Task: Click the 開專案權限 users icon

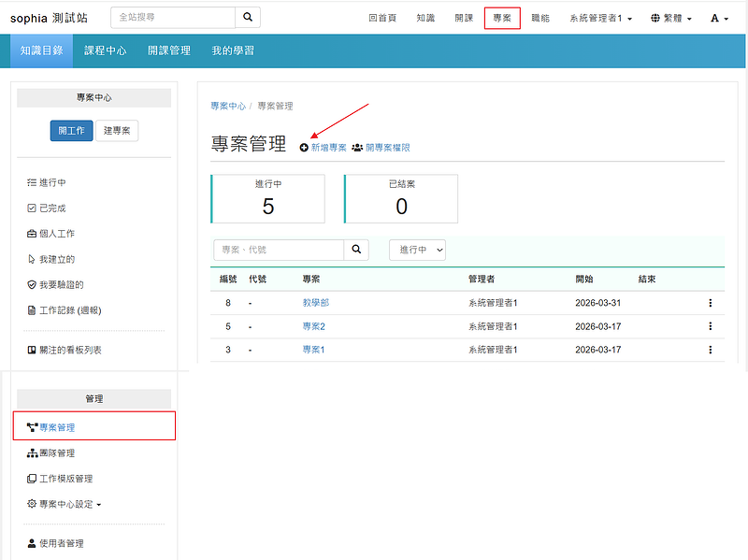Action: (357, 148)
